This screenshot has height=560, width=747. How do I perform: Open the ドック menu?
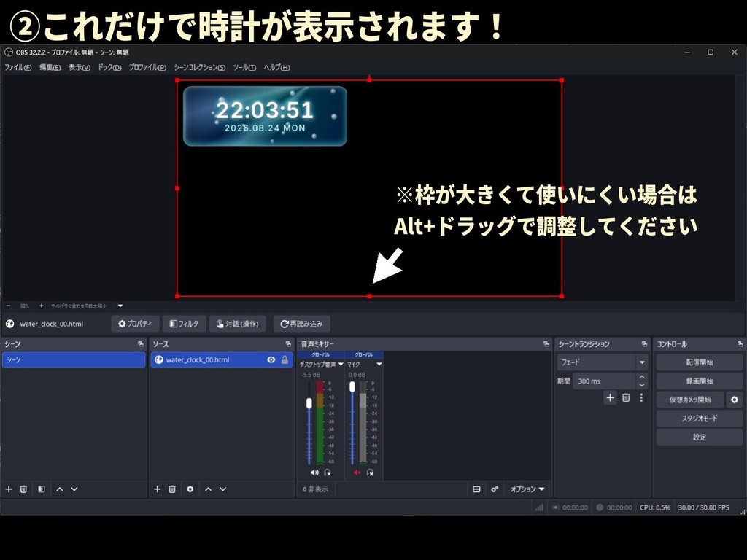tap(109, 68)
